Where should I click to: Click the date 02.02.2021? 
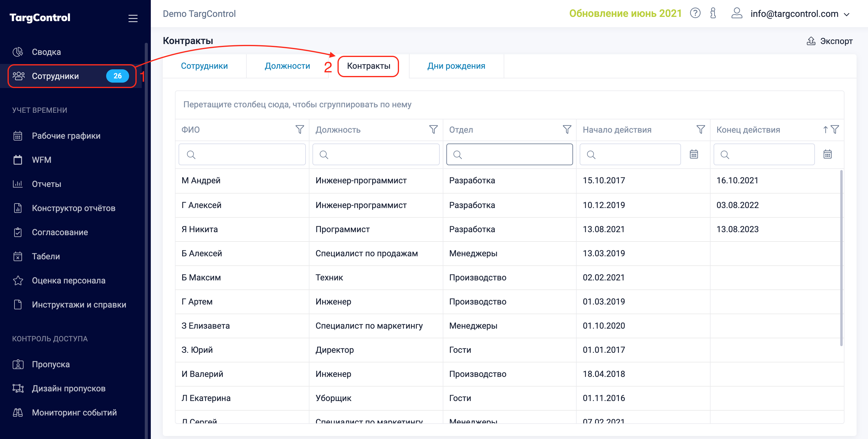(603, 278)
